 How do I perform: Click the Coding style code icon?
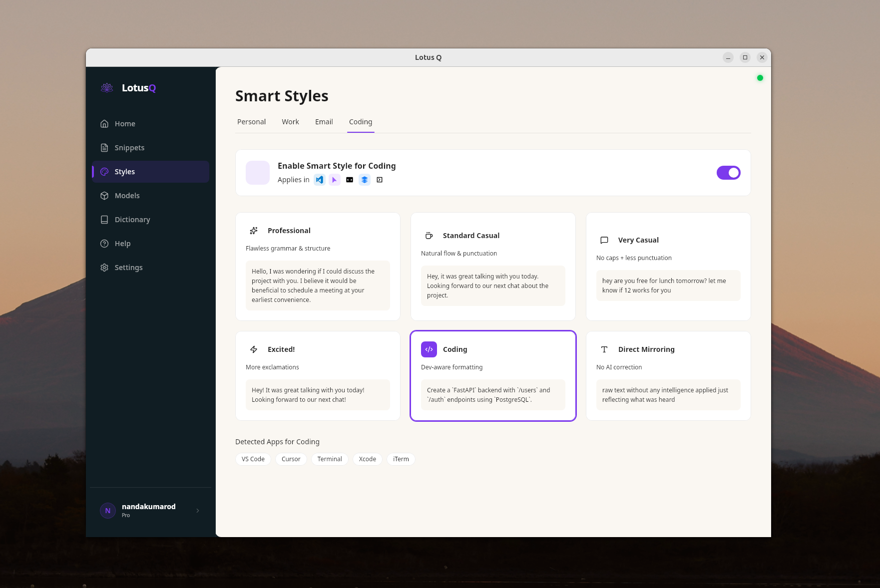(x=429, y=349)
